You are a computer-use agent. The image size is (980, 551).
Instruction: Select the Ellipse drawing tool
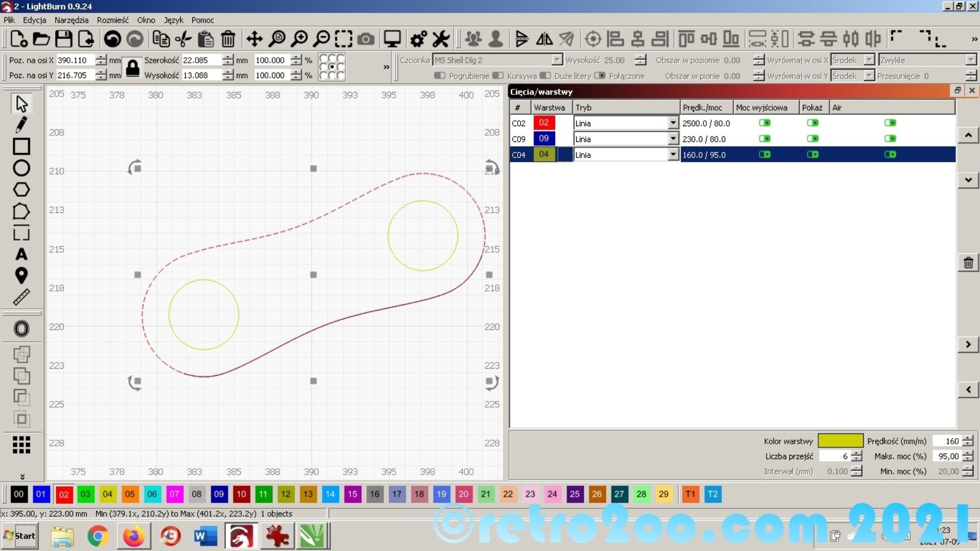(x=21, y=168)
